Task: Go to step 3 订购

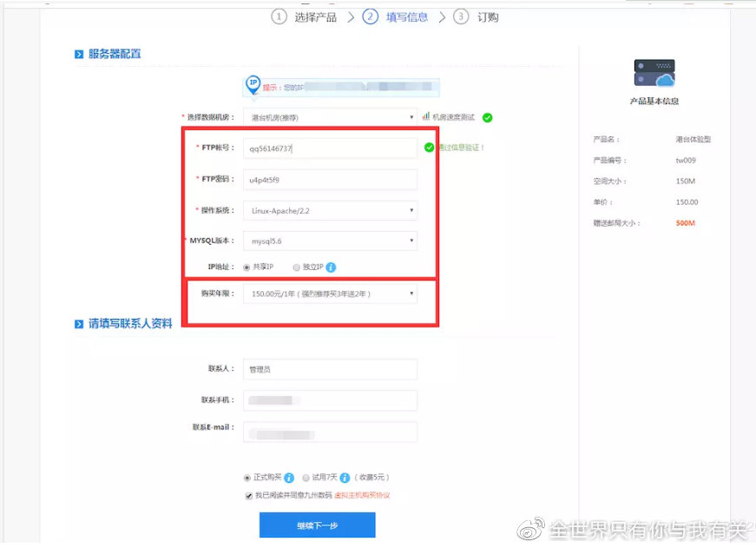Action: point(477,17)
